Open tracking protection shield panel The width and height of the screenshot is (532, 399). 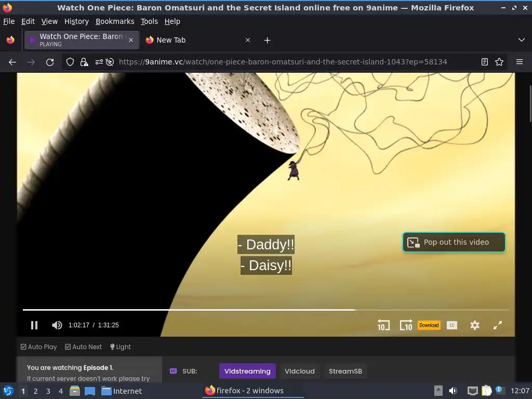point(70,62)
